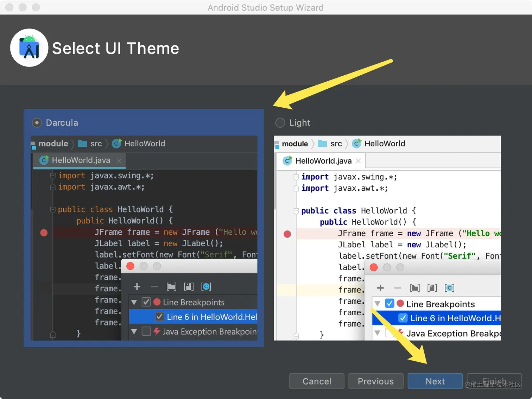
Task: Click the red close dot of Light breakpoints popup
Action: 374,267
